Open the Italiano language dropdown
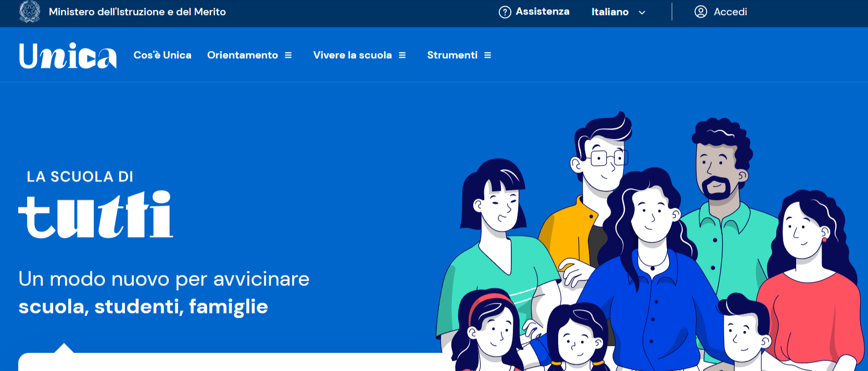868x371 pixels. (x=610, y=12)
